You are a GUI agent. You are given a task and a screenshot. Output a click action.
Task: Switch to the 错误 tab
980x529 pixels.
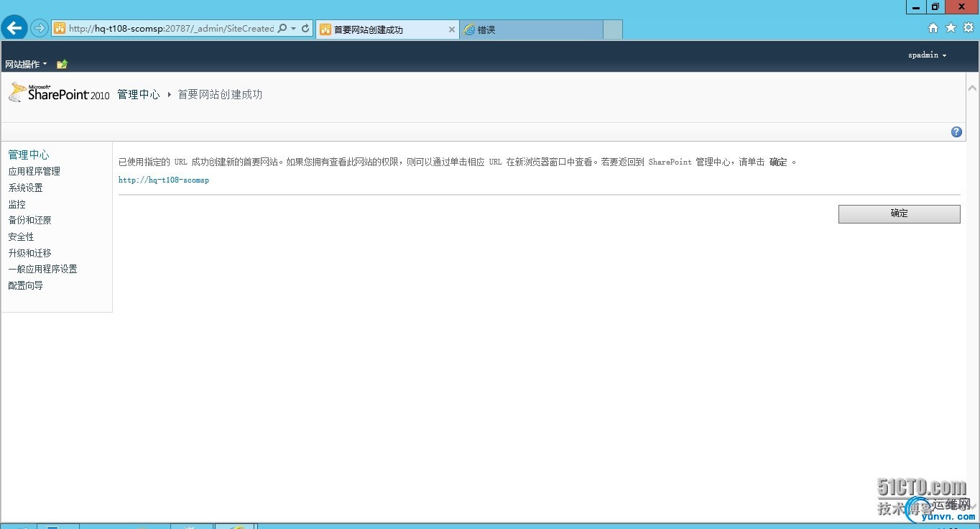coord(531,29)
